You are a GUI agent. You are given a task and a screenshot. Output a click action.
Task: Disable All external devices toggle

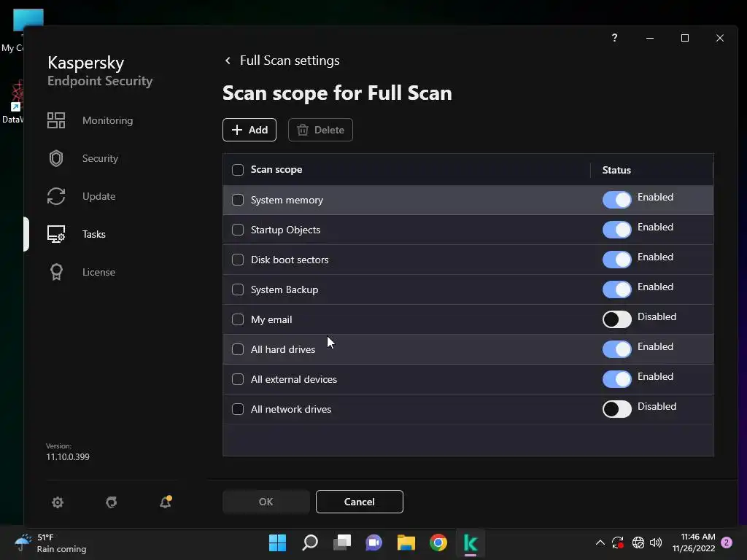(617, 379)
